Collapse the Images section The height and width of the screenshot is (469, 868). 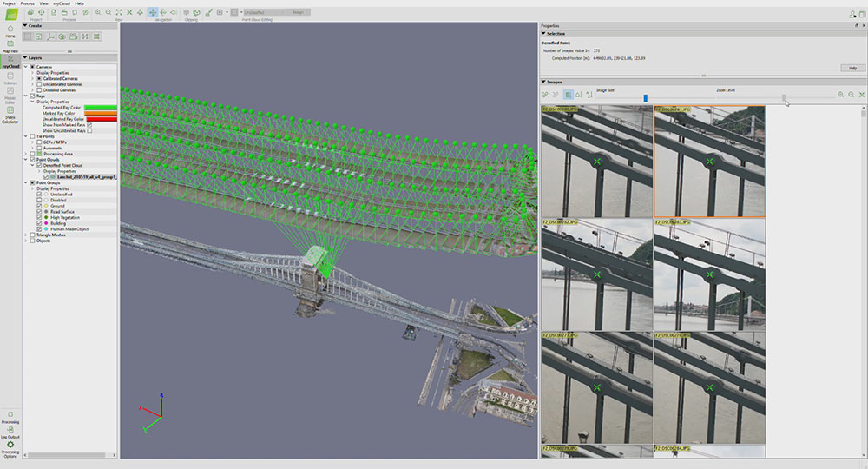(543, 82)
